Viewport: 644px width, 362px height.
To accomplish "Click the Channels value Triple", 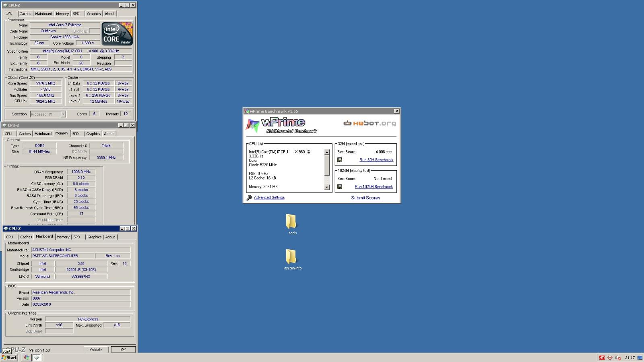I will (x=106, y=146).
